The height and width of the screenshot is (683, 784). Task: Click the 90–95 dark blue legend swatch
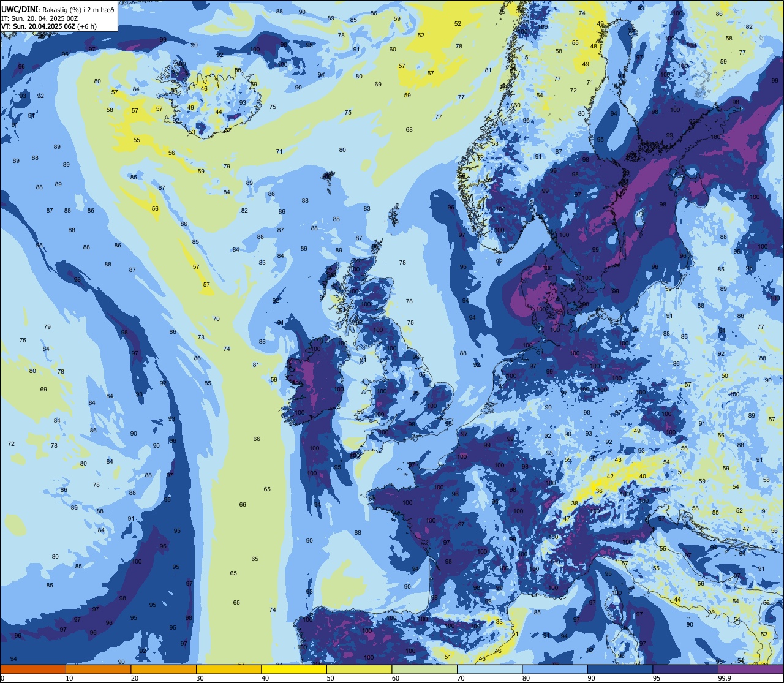tap(620, 669)
